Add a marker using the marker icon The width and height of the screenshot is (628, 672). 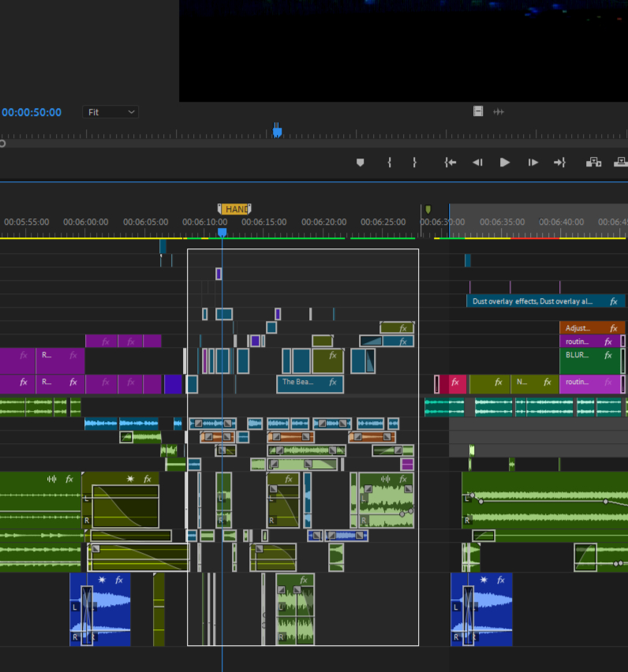pyautogui.click(x=361, y=162)
